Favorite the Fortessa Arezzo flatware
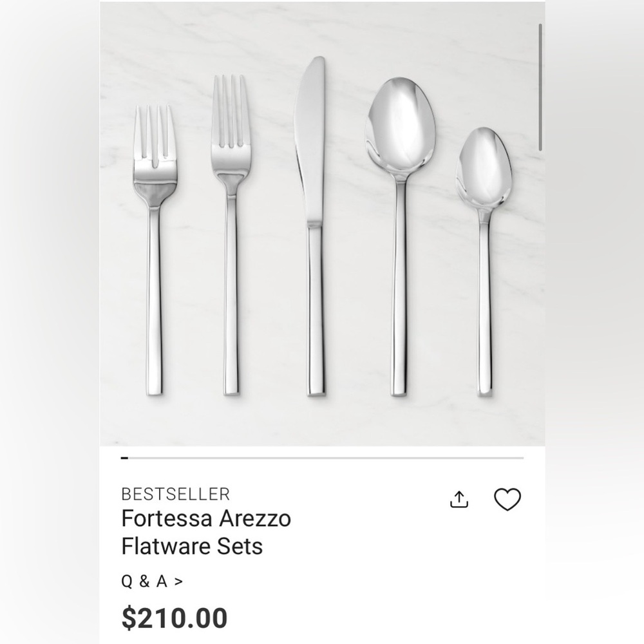The height and width of the screenshot is (644, 644). click(508, 500)
